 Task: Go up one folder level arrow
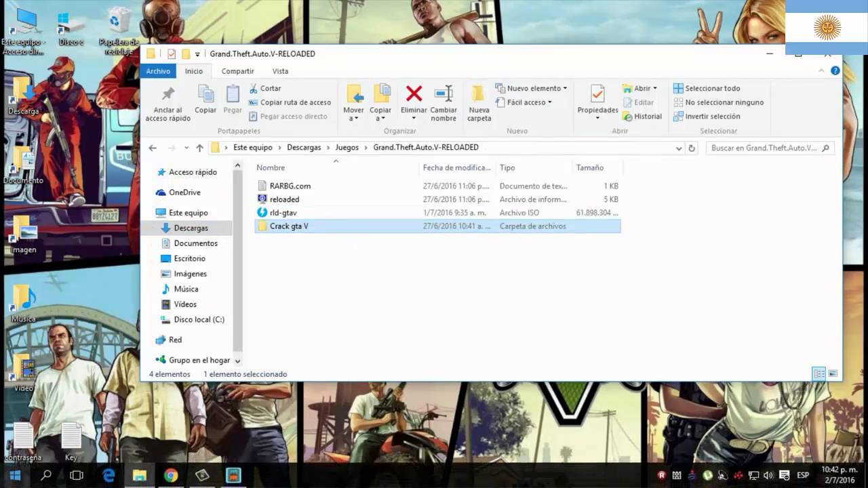point(199,148)
